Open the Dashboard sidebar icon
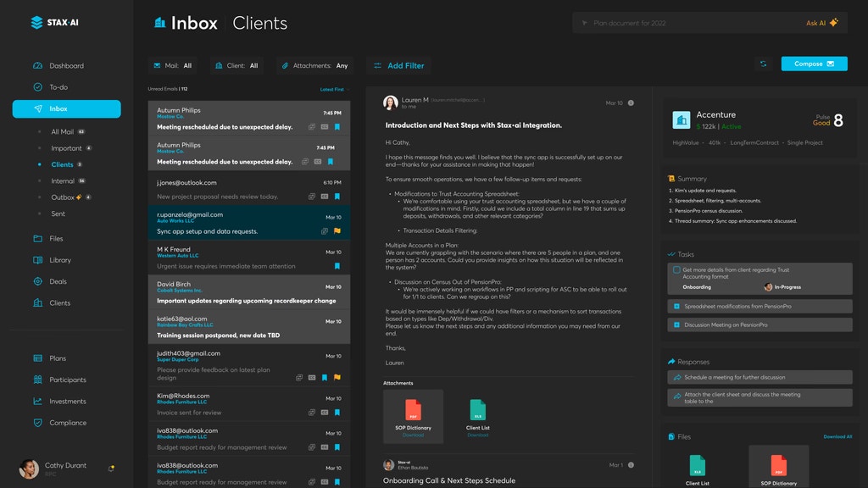The image size is (868, 488). click(37, 66)
